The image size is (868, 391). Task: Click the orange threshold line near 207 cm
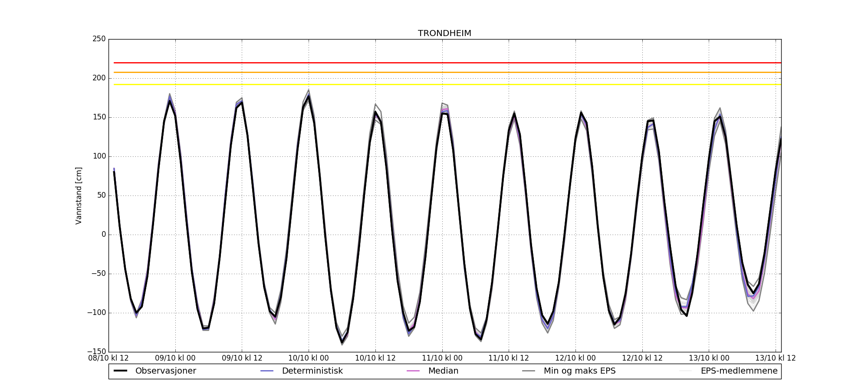pos(447,72)
